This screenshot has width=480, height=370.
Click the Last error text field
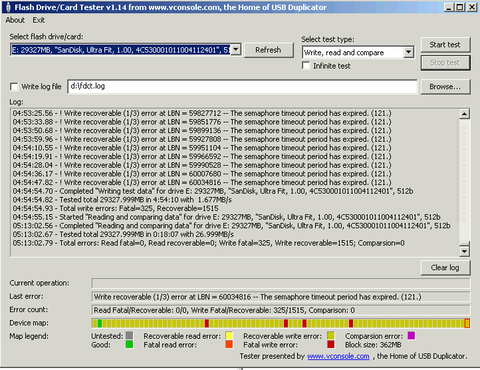point(281,297)
